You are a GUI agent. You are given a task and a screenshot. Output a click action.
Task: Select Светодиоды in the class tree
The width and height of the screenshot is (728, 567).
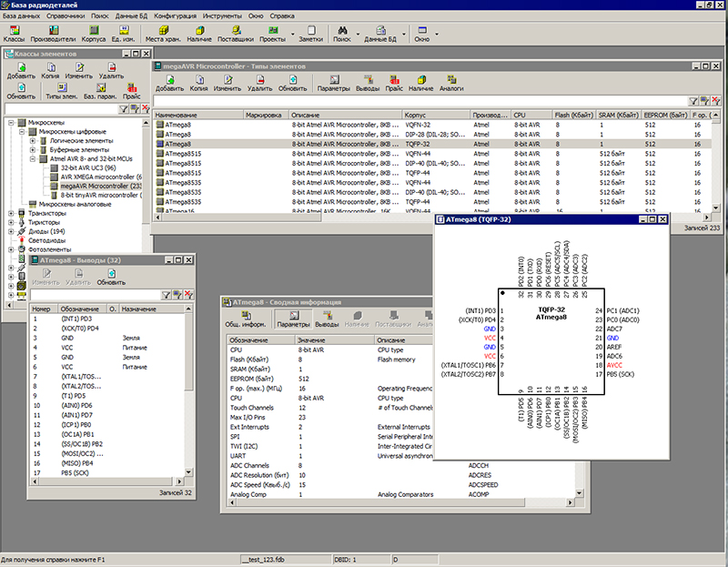coord(46,240)
